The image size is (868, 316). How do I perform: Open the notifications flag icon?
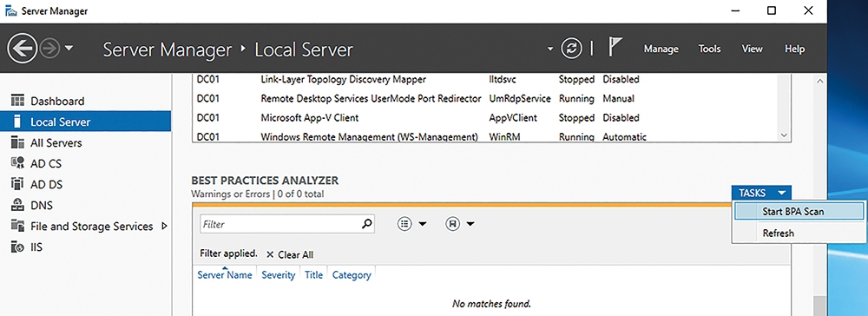click(x=615, y=48)
